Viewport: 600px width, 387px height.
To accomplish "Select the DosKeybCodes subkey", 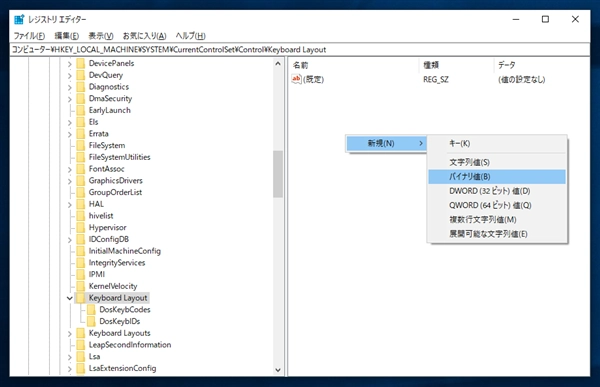I will [125, 310].
